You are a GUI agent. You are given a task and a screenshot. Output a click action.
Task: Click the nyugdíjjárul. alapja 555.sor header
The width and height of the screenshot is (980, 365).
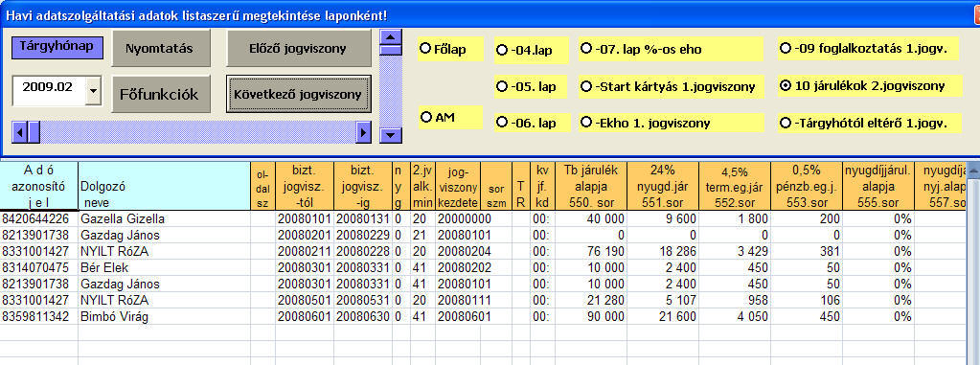[877, 186]
